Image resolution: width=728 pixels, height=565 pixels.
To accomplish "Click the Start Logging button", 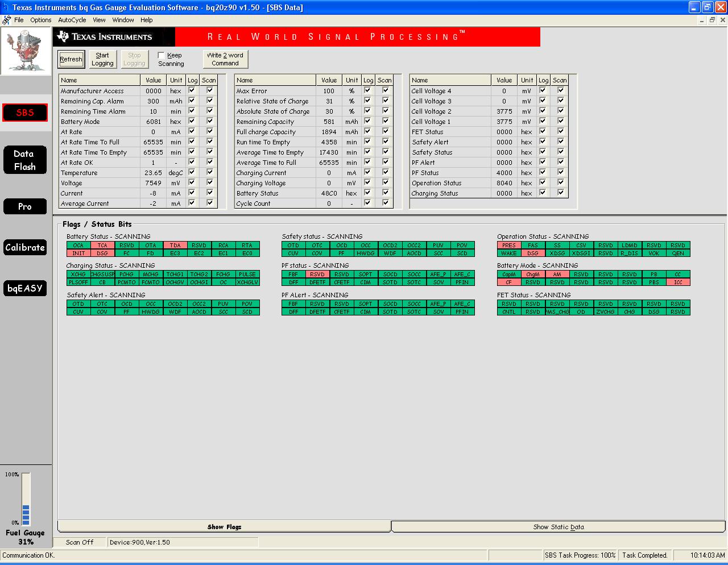I will [x=102, y=59].
